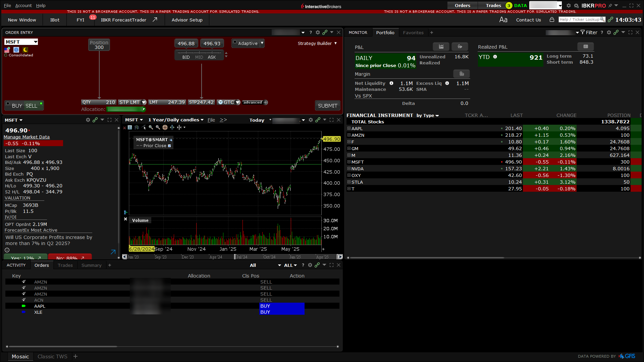This screenshot has height=362, width=644.
Task: Click the Portfolio panel help question mark
Action: [x=602, y=33]
